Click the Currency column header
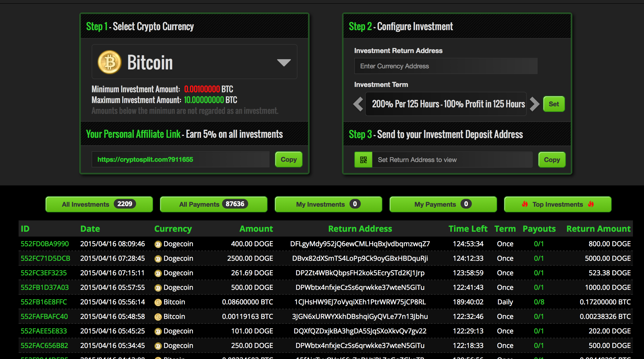This screenshot has width=644, height=359. 173,229
